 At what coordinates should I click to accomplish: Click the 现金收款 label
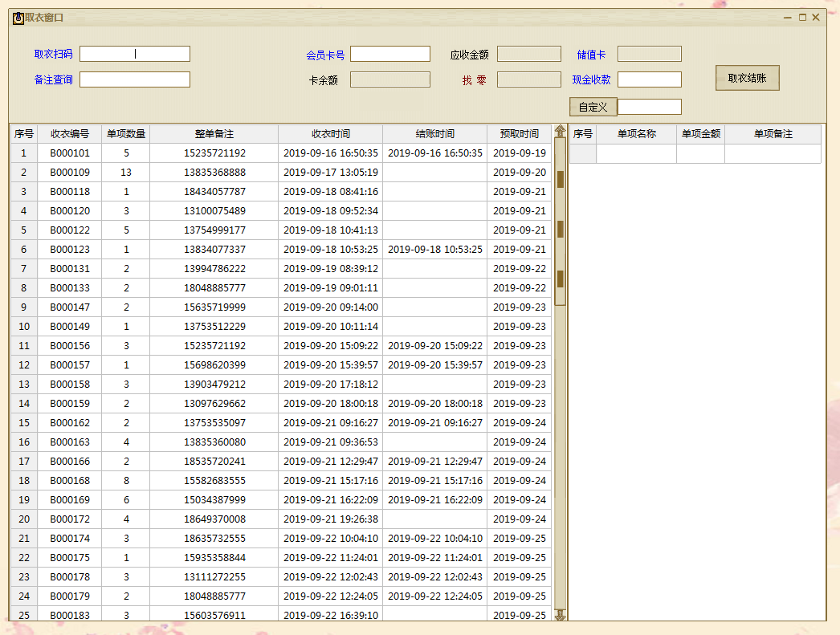[x=591, y=79]
